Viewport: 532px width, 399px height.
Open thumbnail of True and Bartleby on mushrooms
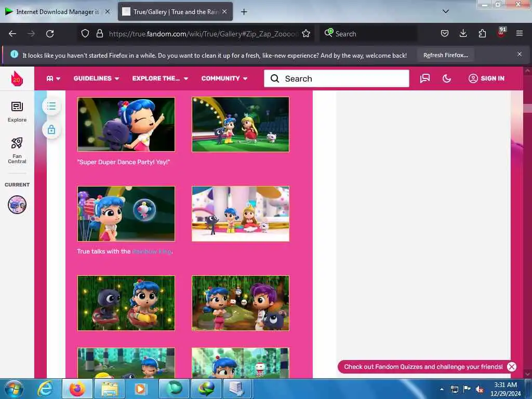coord(126,303)
